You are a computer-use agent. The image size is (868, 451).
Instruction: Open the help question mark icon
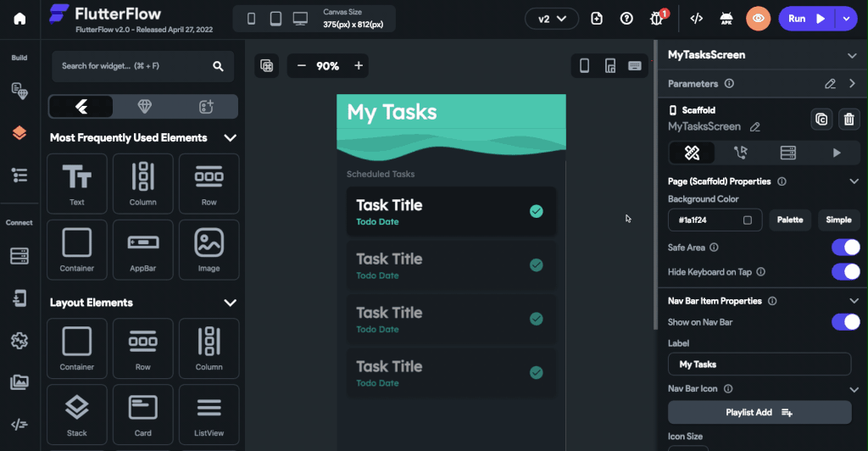tap(626, 19)
